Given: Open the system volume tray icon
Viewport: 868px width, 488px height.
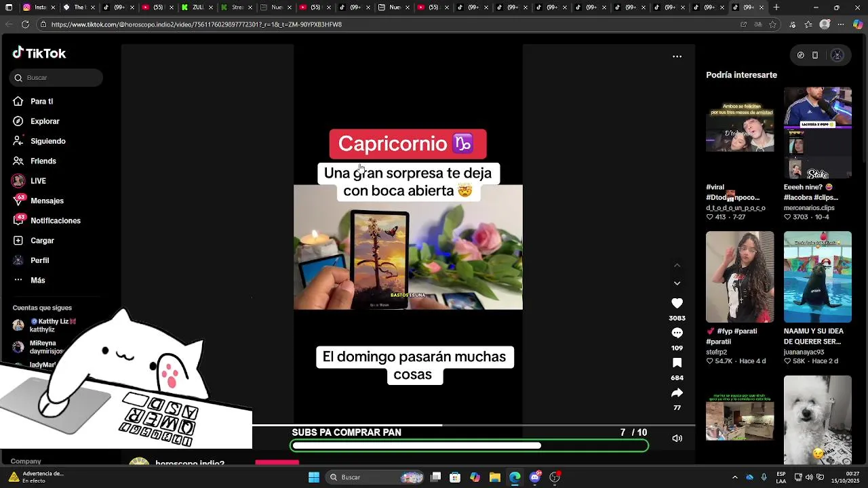Looking at the screenshot, I should point(808,477).
